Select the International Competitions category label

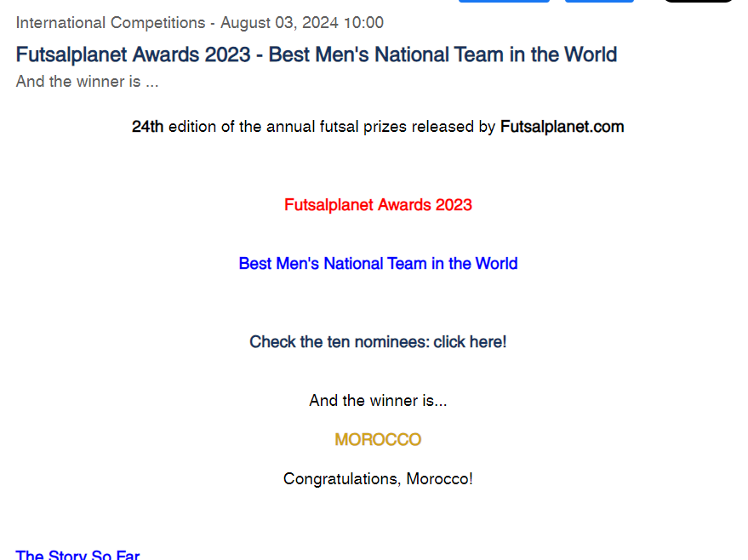[111, 23]
